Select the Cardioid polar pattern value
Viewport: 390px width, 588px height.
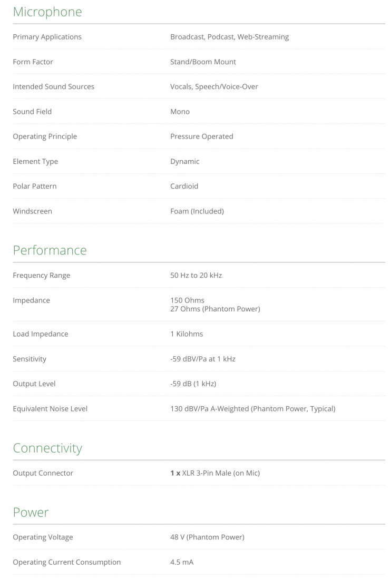pyautogui.click(x=184, y=186)
